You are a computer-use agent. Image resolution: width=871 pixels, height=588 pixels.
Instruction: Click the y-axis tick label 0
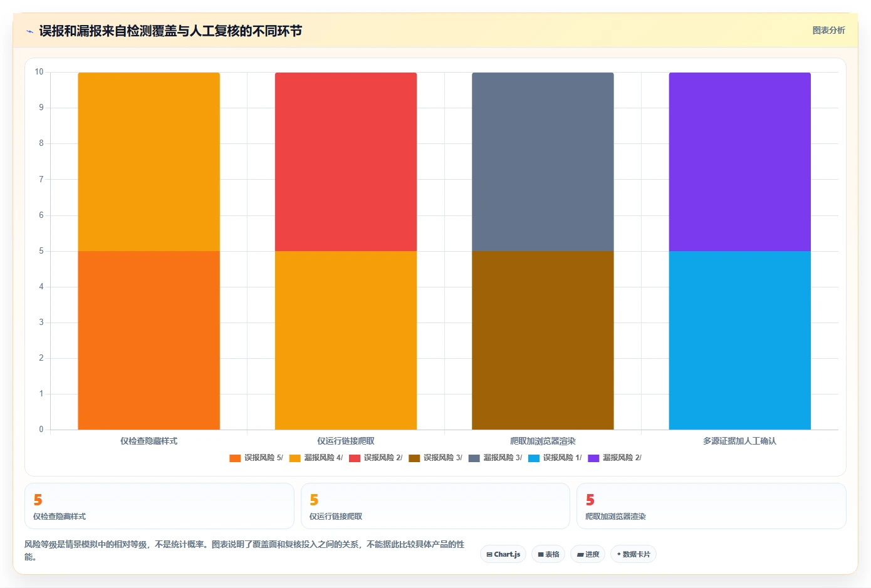point(41,430)
